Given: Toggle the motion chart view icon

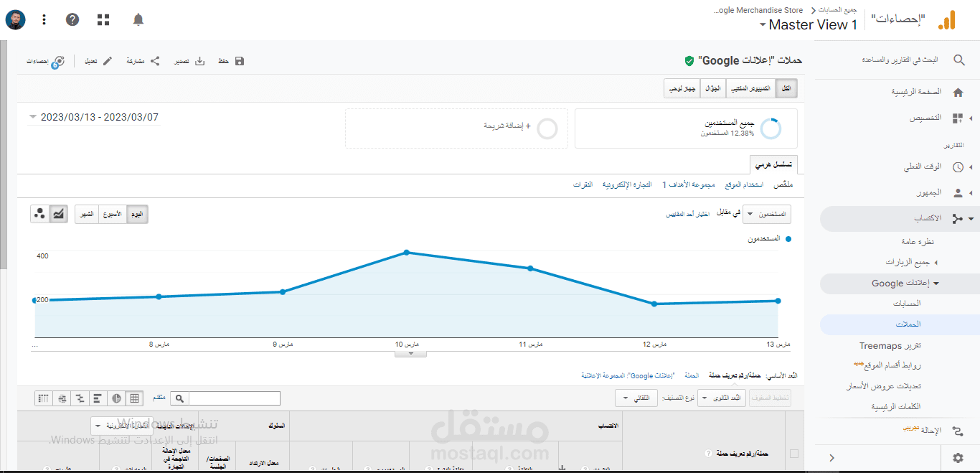Looking at the screenshot, I should (x=40, y=213).
